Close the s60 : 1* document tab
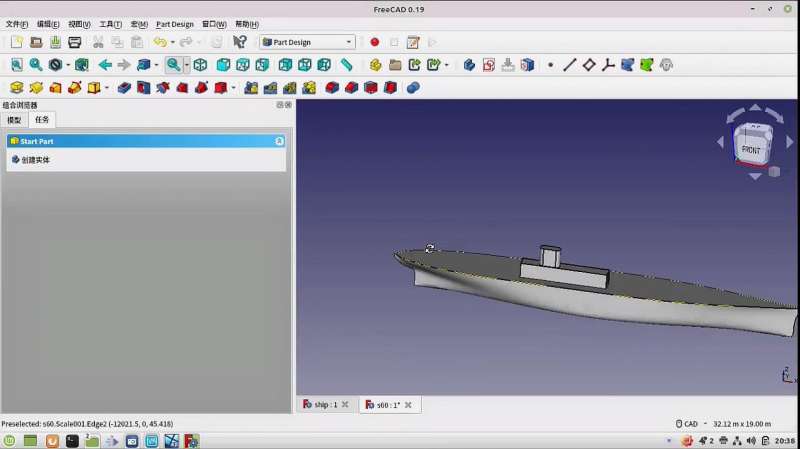The width and height of the screenshot is (800, 449). pos(408,405)
